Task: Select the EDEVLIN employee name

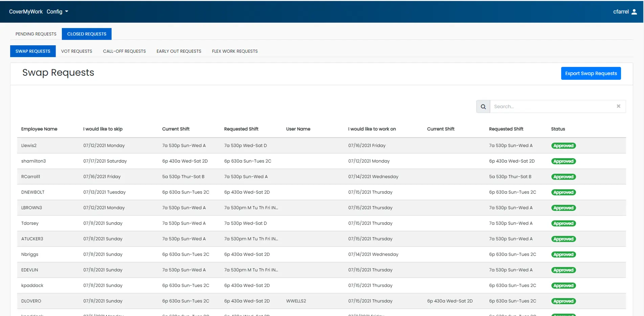Action: (x=29, y=270)
